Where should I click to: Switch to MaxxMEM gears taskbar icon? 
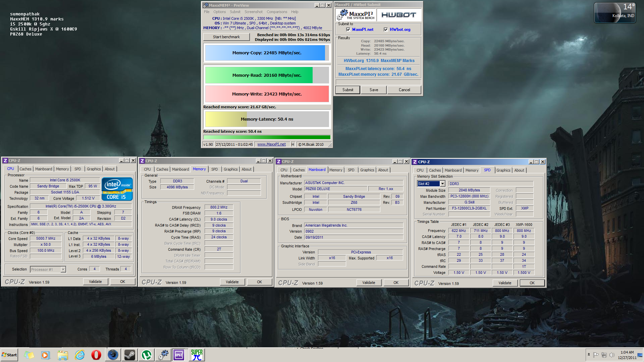tap(163, 355)
